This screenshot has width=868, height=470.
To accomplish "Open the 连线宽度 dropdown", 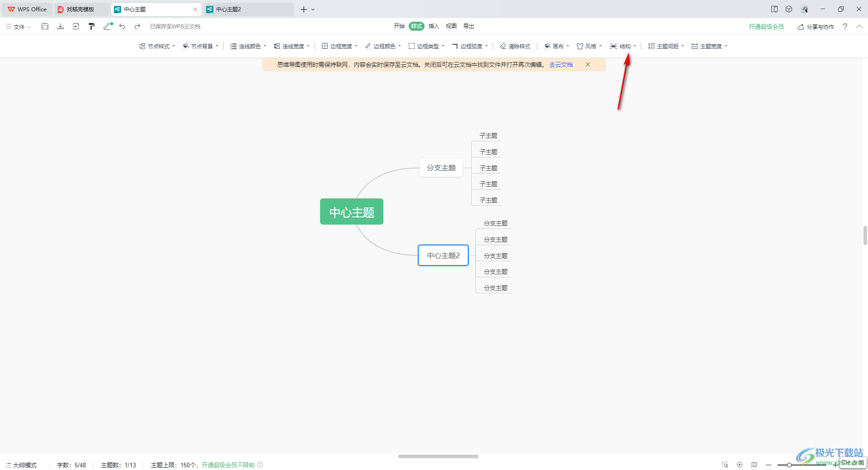I will point(292,46).
